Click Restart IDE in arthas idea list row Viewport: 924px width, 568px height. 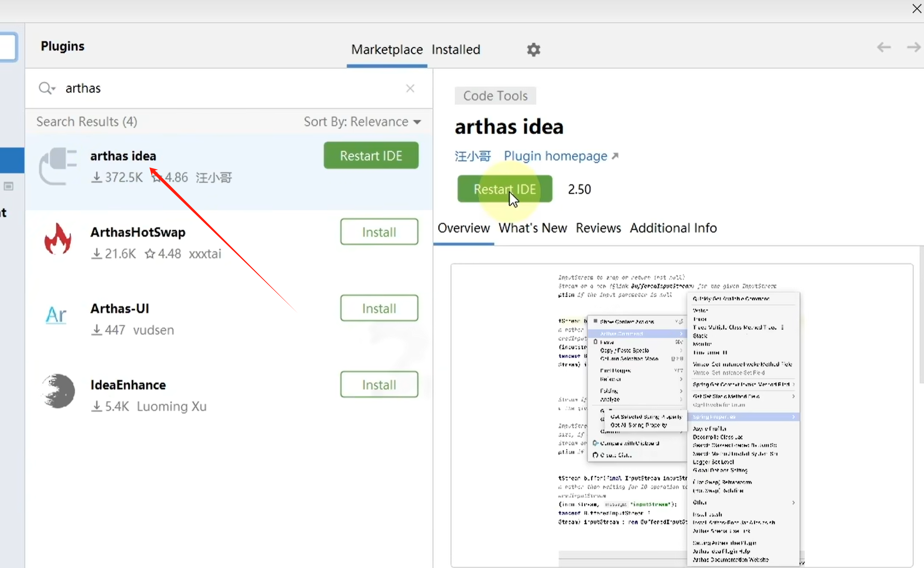(371, 155)
